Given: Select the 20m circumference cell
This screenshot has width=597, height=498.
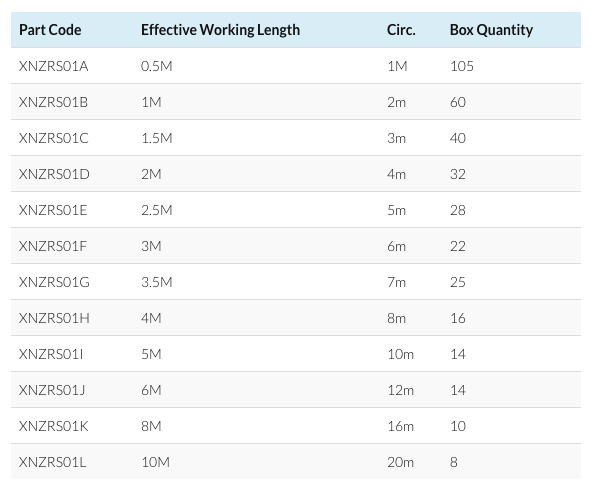Looking at the screenshot, I should (401, 462).
